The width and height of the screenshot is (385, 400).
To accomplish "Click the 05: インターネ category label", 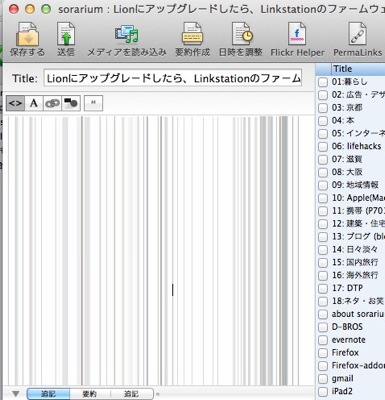I will coord(358,133).
